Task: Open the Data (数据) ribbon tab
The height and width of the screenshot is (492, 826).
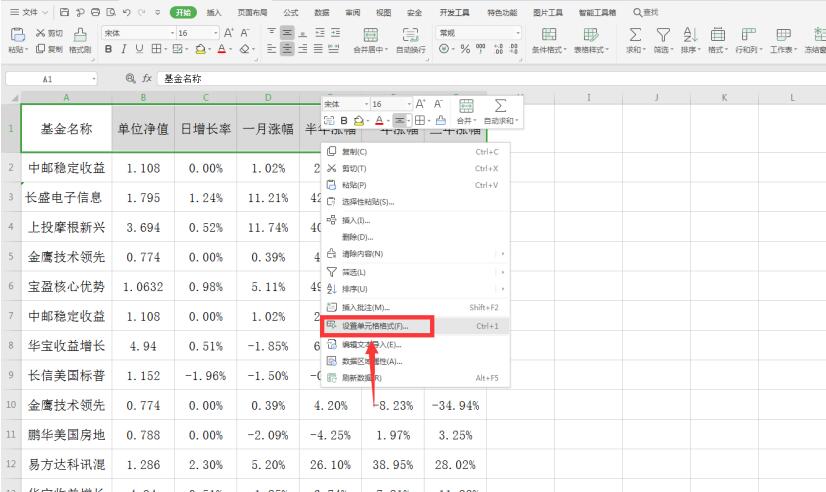Action: [321, 12]
